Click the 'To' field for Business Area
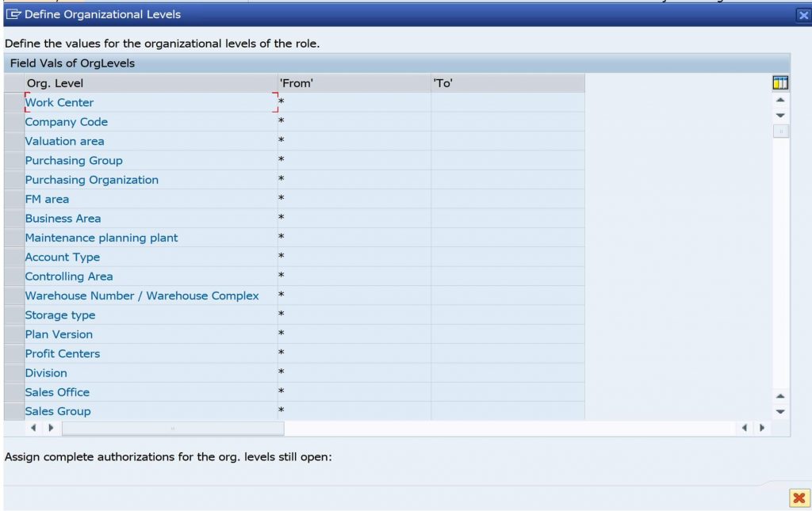The width and height of the screenshot is (812, 511). coord(508,218)
